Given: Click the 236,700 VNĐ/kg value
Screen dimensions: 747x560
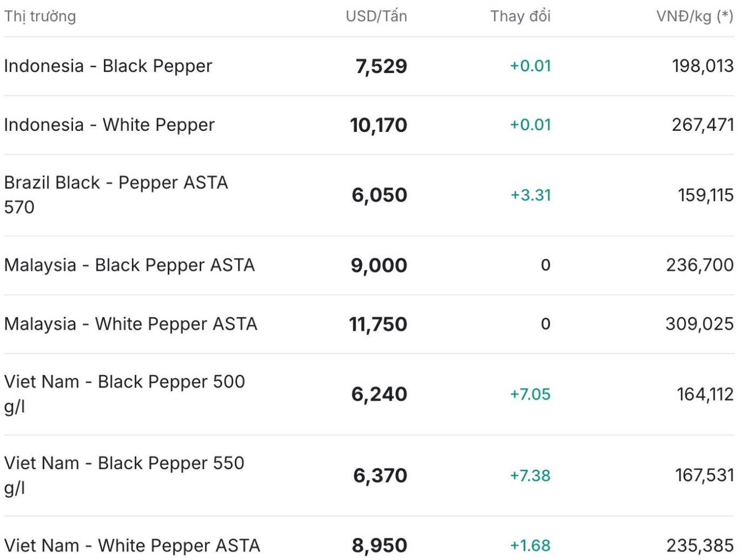Looking at the screenshot, I should coord(699,265).
